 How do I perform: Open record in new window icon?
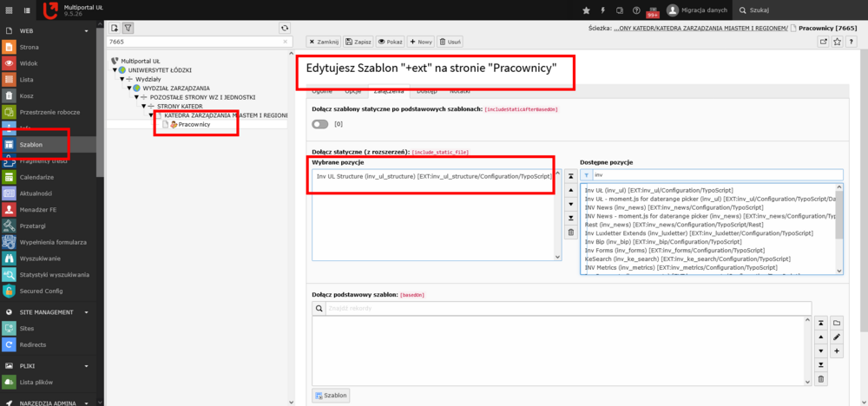point(824,41)
